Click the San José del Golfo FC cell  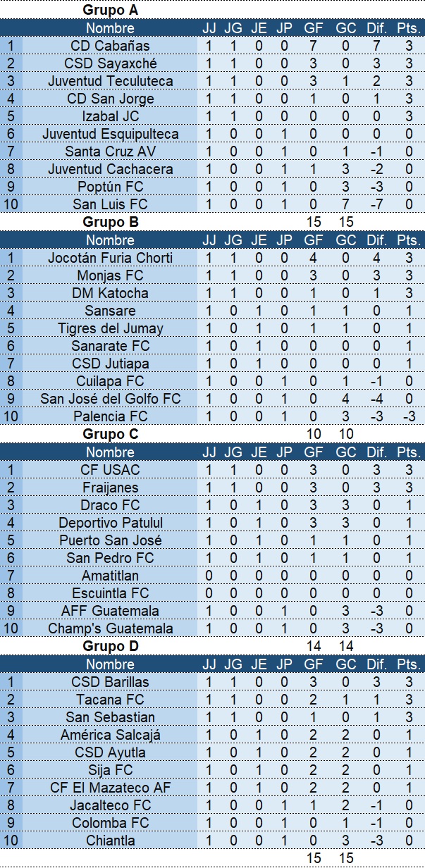(110, 399)
